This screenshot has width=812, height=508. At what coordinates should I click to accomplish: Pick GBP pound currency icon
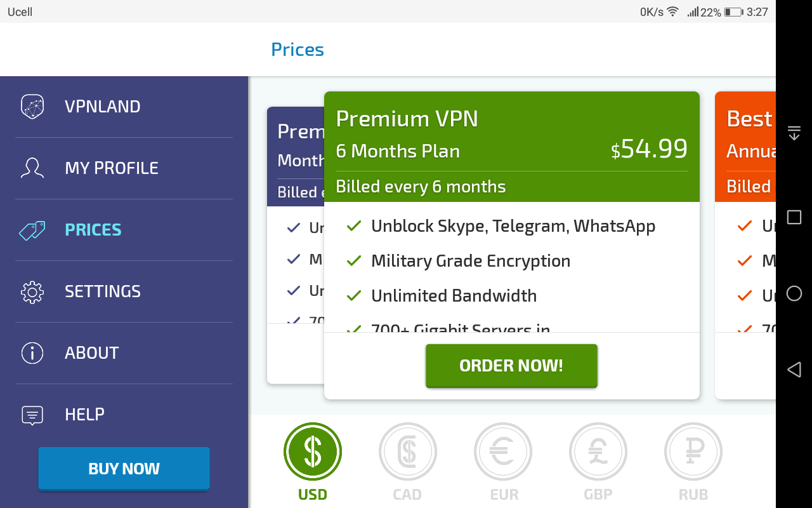point(598,451)
